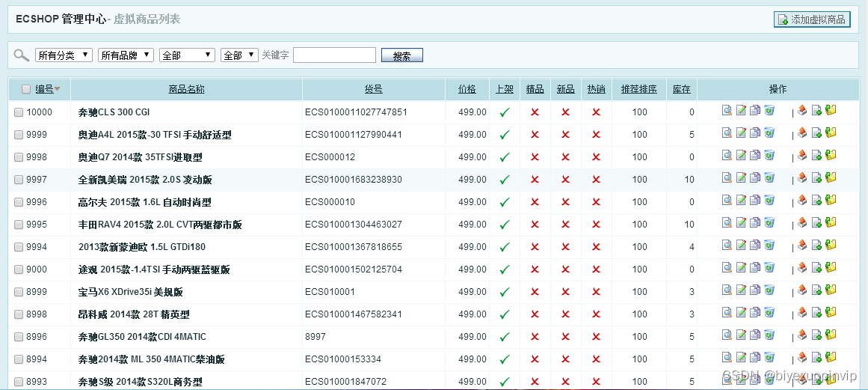This screenshot has height=390, width=868.
Task: Click the 搜索 search button
Action: coord(402,55)
